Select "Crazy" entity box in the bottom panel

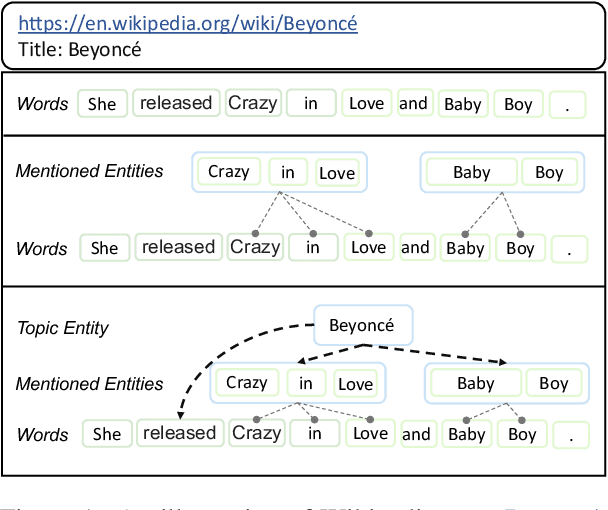246,383
